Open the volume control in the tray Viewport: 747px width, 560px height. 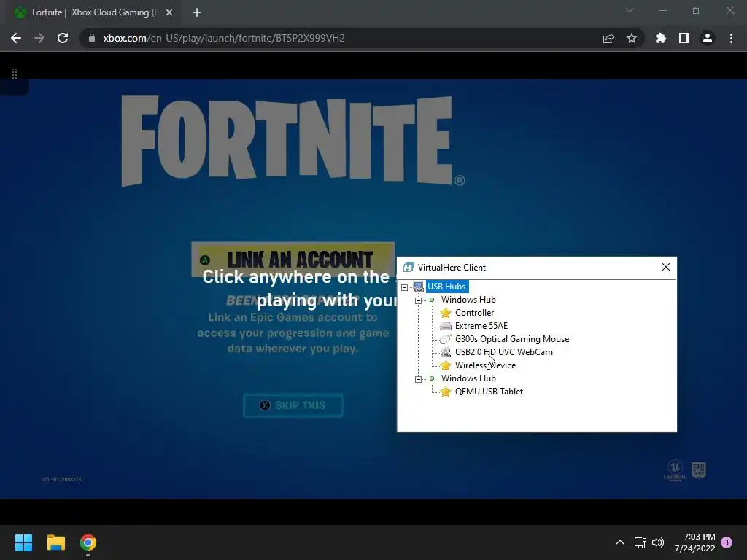click(658, 542)
